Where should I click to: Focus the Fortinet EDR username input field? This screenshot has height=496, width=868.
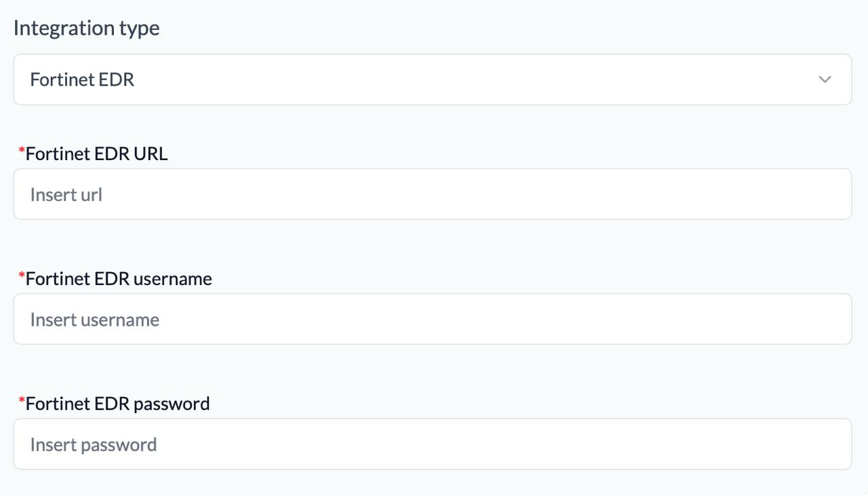(432, 319)
